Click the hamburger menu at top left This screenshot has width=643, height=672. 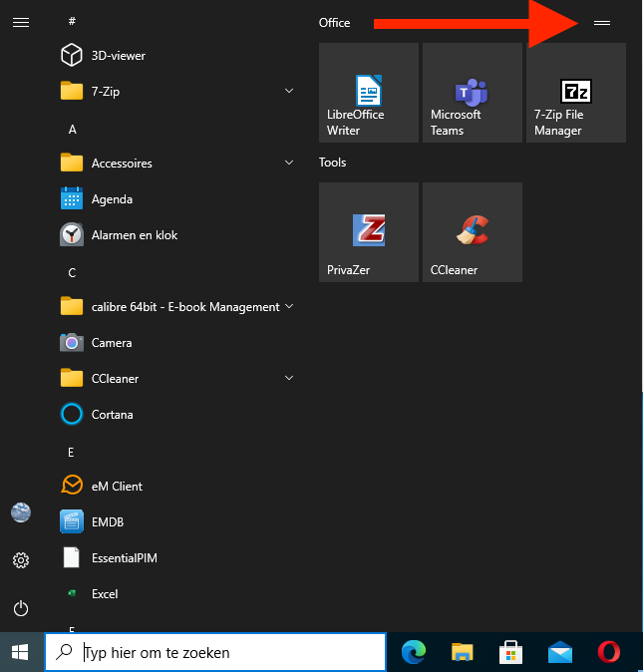point(21,22)
